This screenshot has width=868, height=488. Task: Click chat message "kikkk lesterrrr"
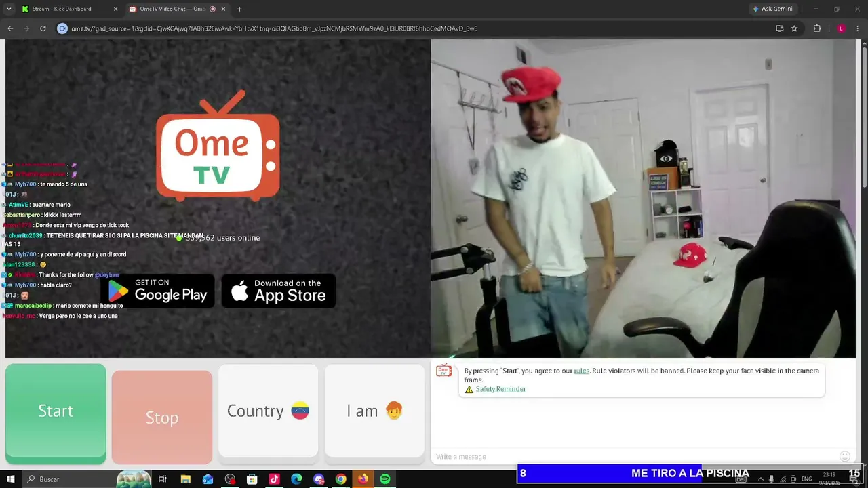(62, 215)
